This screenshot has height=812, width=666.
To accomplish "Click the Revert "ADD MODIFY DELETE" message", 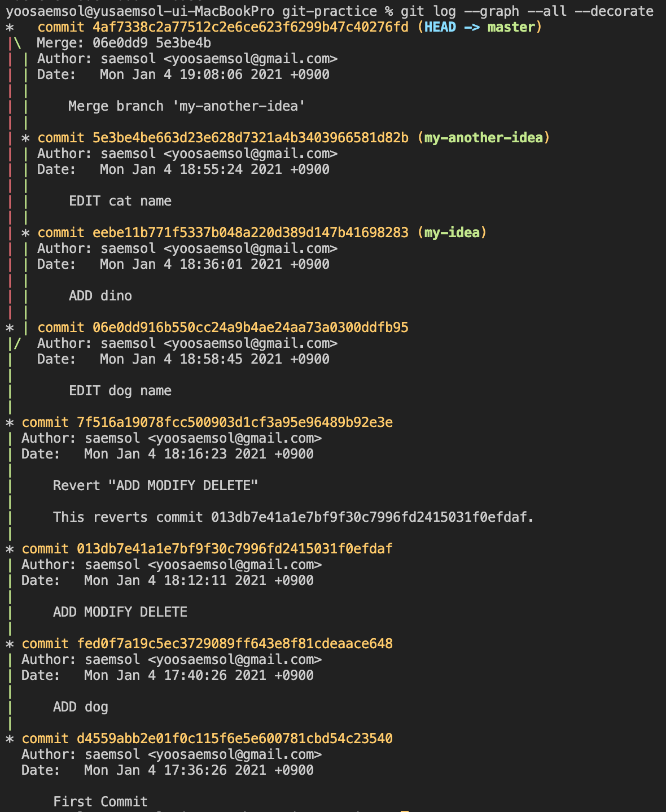I will pos(155,486).
